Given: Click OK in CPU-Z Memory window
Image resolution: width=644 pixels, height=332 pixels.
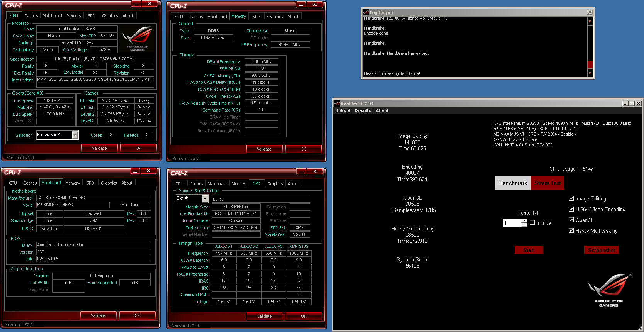Looking at the screenshot, I should tap(303, 149).
